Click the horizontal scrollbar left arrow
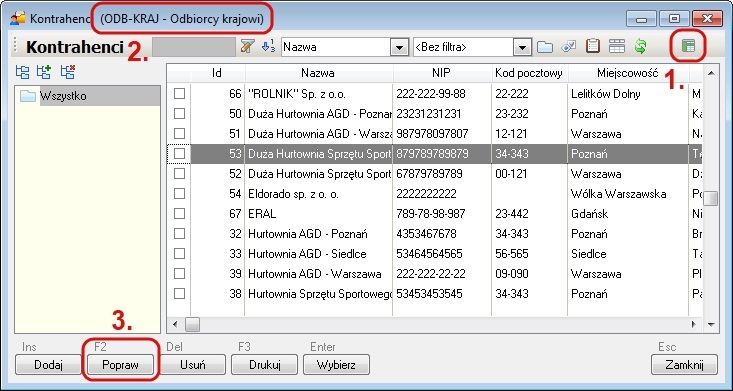The width and height of the screenshot is (733, 391). click(175, 324)
